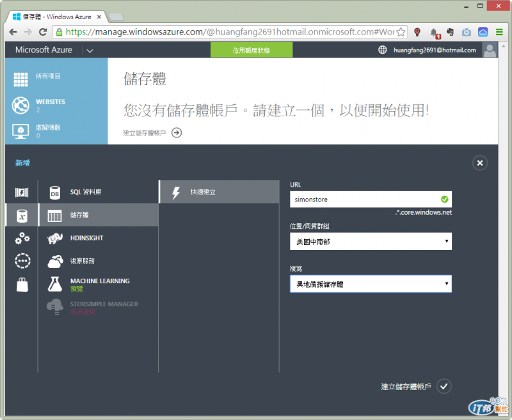
Task: Click the Evernote elephant extension icon
Action: click(x=451, y=32)
